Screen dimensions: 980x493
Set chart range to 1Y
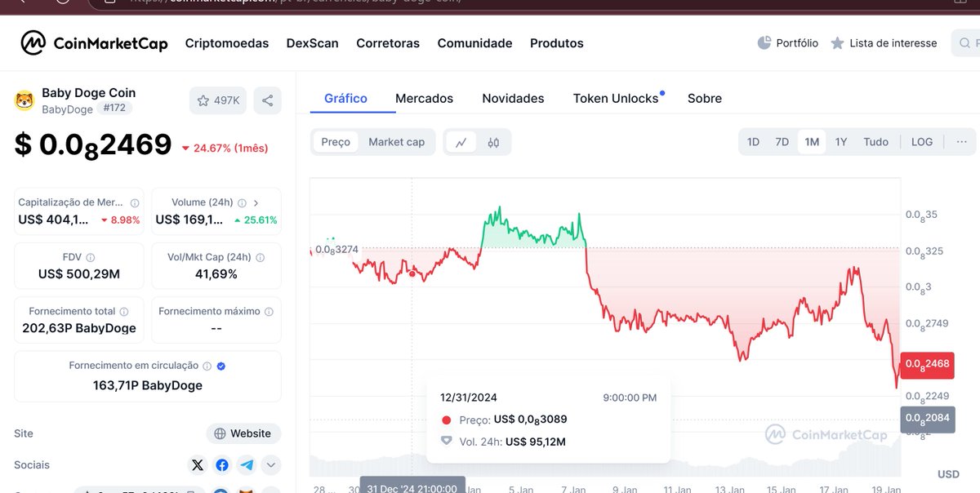pos(841,142)
